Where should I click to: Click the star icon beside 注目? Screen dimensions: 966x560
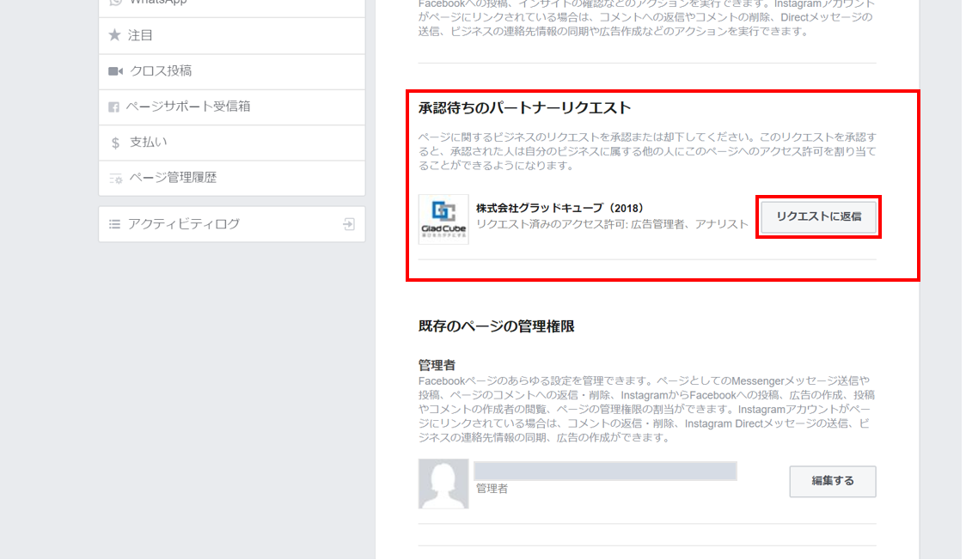tap(114, 35)
